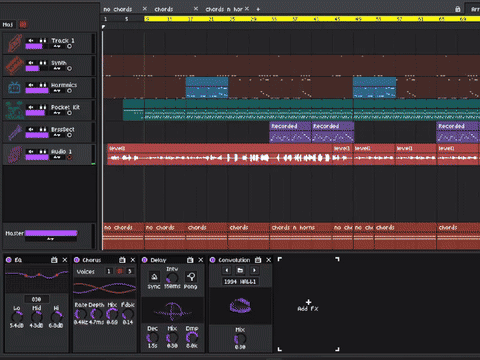Click the Chorus Rate knob
This screenshot has height=360, width=480.
pos(80,314)
